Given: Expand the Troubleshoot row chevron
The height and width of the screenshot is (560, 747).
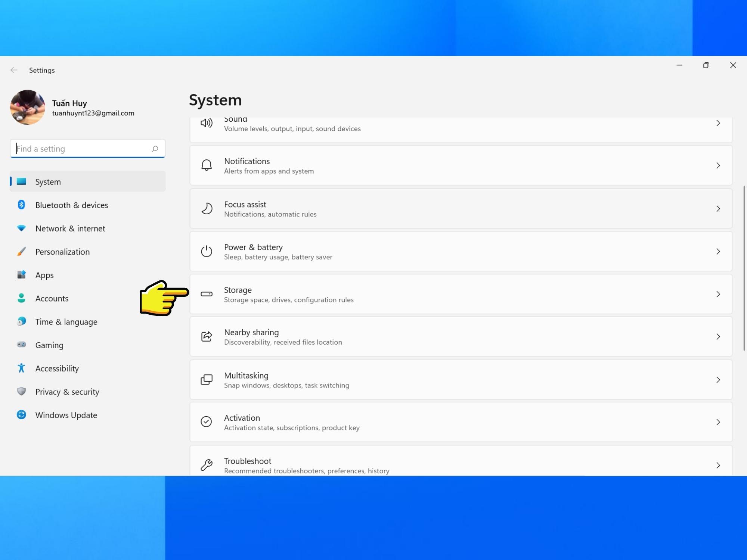Looking at the screenshot, I should (x=718, y=465).
